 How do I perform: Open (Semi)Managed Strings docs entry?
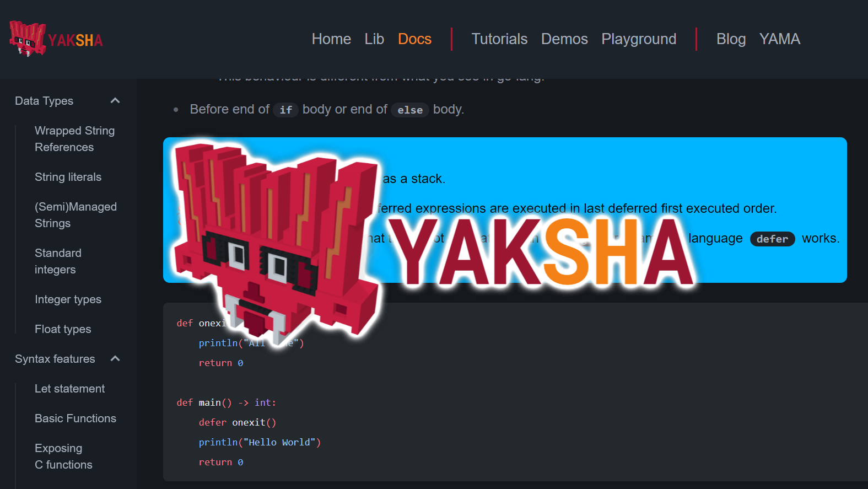click(x=76, y=215)
